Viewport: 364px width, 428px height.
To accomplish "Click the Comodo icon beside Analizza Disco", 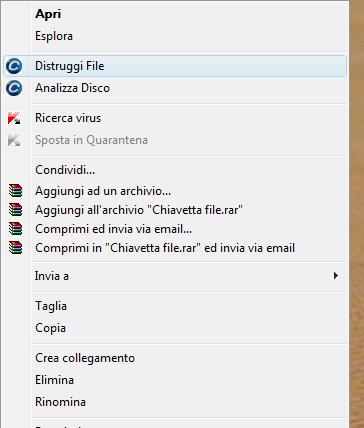I will pos(14,88).
